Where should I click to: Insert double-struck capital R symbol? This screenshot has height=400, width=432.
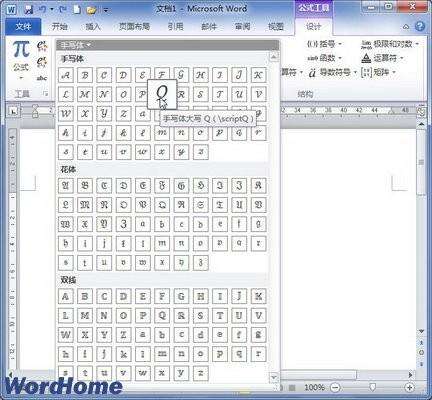pos(181,315)
